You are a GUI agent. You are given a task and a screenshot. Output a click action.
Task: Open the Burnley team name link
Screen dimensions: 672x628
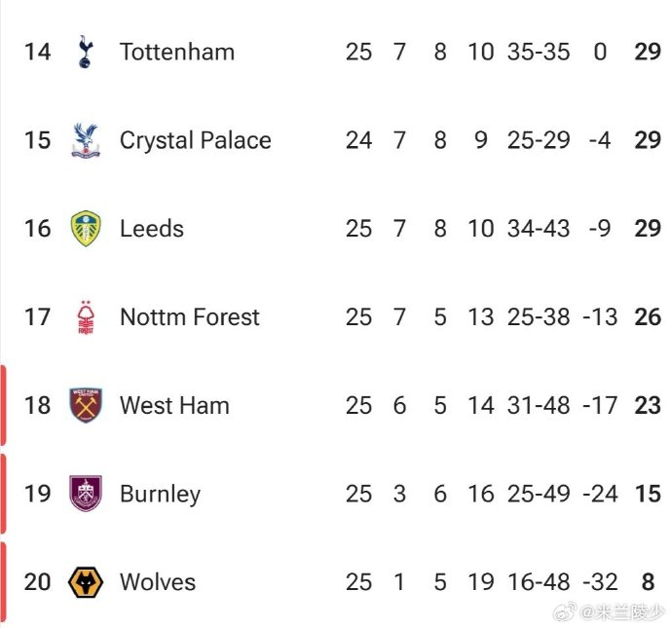coord(160,494)
